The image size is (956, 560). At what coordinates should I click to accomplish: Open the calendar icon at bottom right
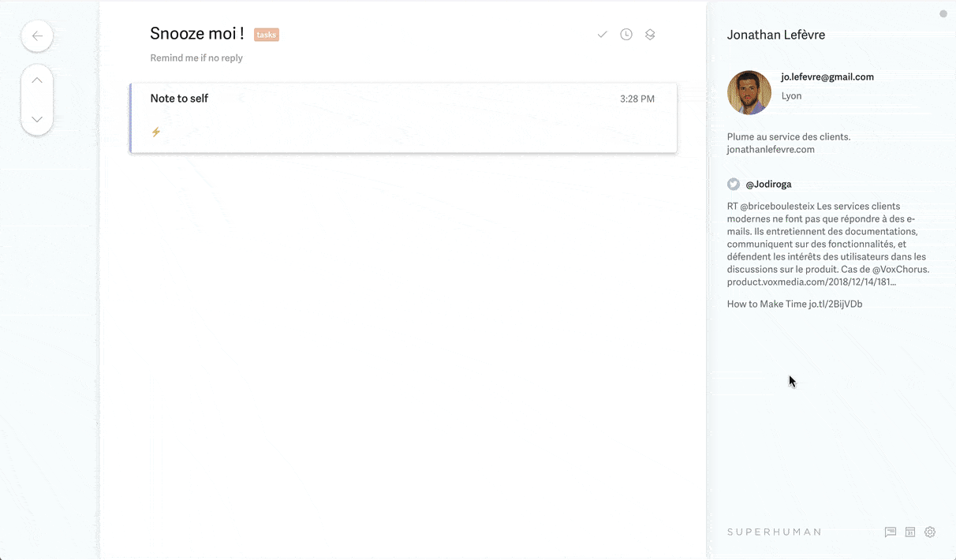pyautogui.click(x=910, y=532)
